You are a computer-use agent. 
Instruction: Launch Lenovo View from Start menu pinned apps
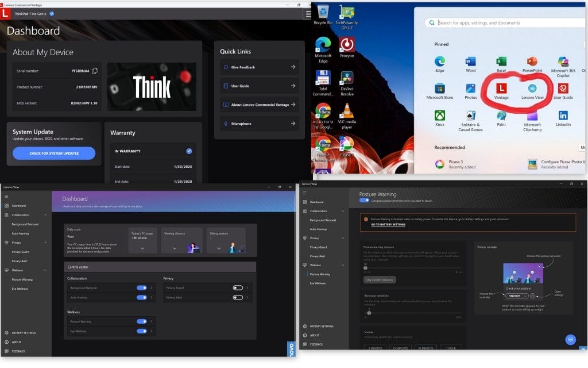tap(532, 91)
